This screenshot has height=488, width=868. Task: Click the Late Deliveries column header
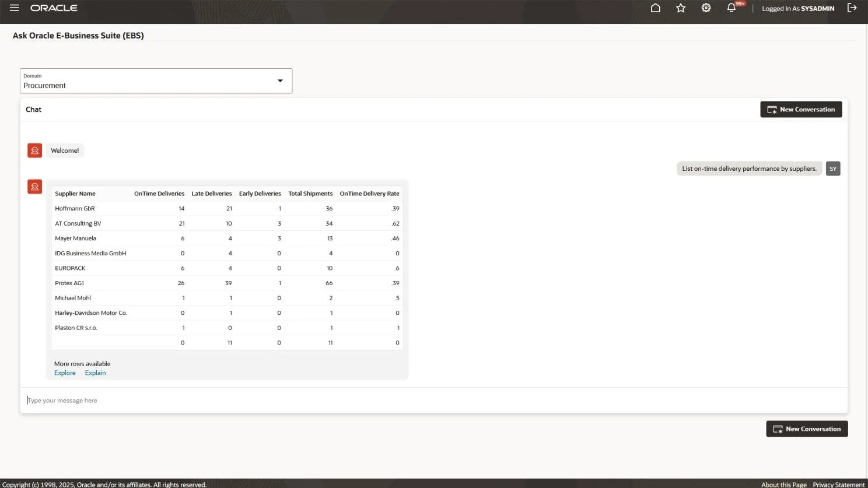click(212, 194)
